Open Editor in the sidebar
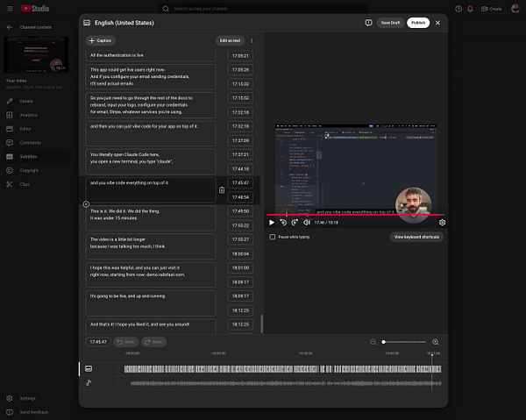 coord(25,129)
